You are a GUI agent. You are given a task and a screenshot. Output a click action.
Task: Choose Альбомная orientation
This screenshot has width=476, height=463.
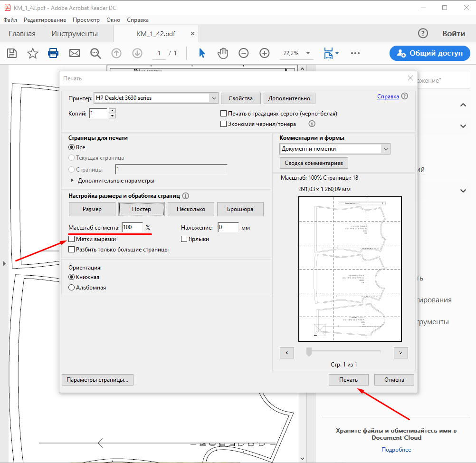(72, 288)
